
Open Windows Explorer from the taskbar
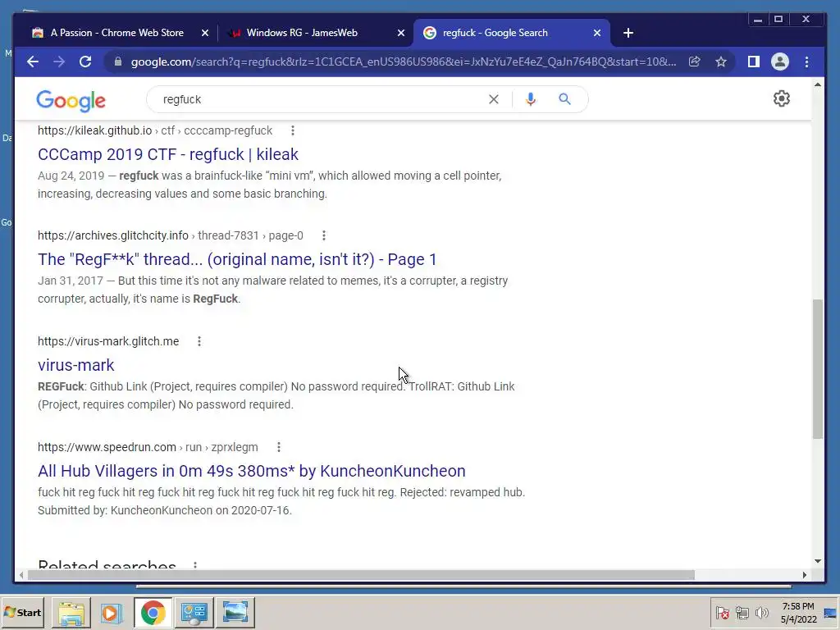[71, 612]
